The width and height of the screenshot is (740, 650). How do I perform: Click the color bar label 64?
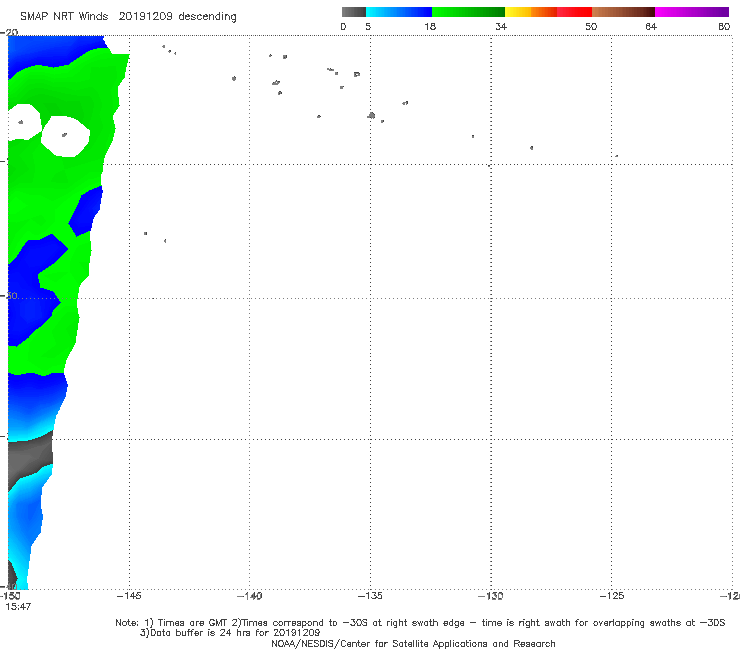651,26
